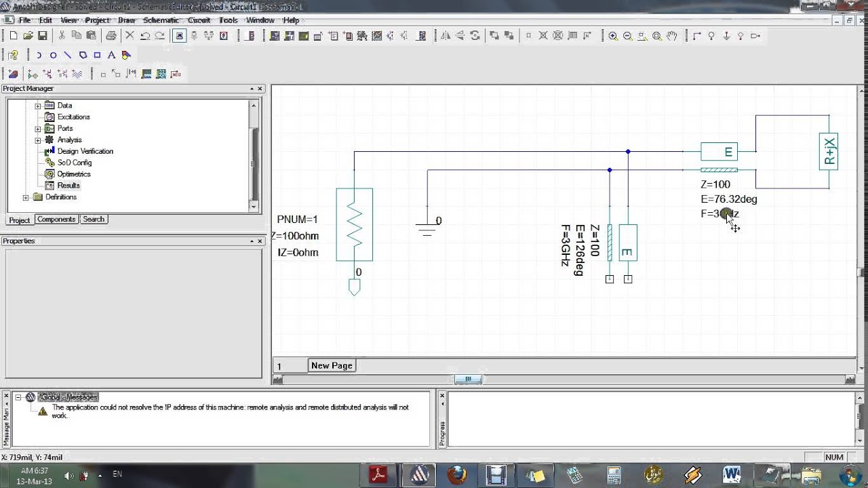Image resolution: width=868 pixels, height=488 pixels.
Task: Click the PNUM=1 port label
Action: pyautogui.click(x=297, y=220)
